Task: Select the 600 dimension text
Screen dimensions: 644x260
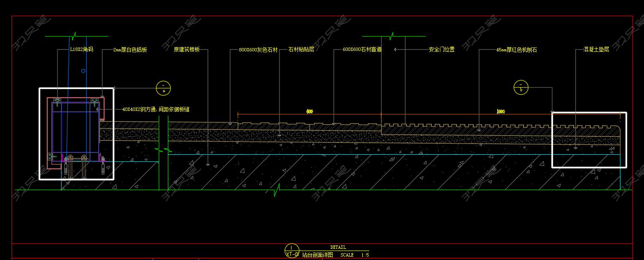Action: click(x=310, y=112)
